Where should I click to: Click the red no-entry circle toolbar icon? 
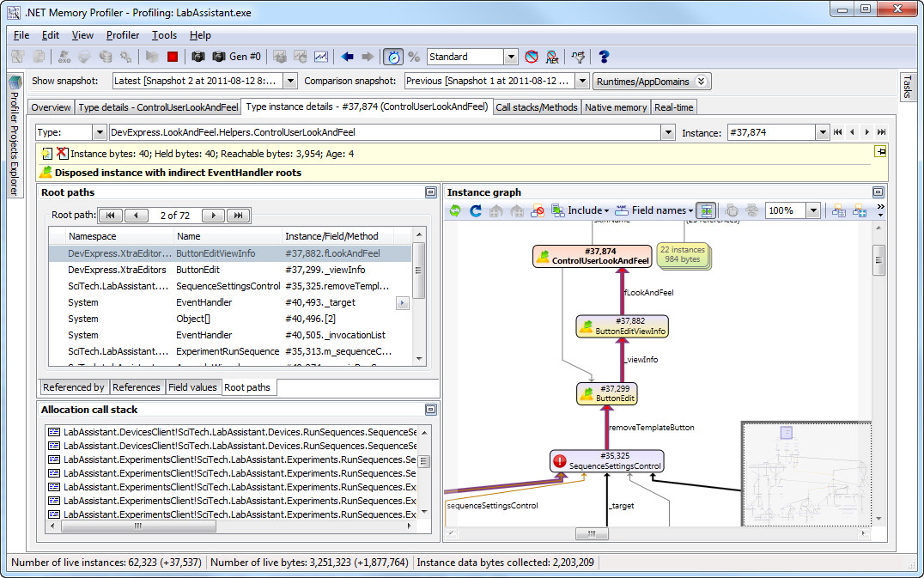pos(532,57)
